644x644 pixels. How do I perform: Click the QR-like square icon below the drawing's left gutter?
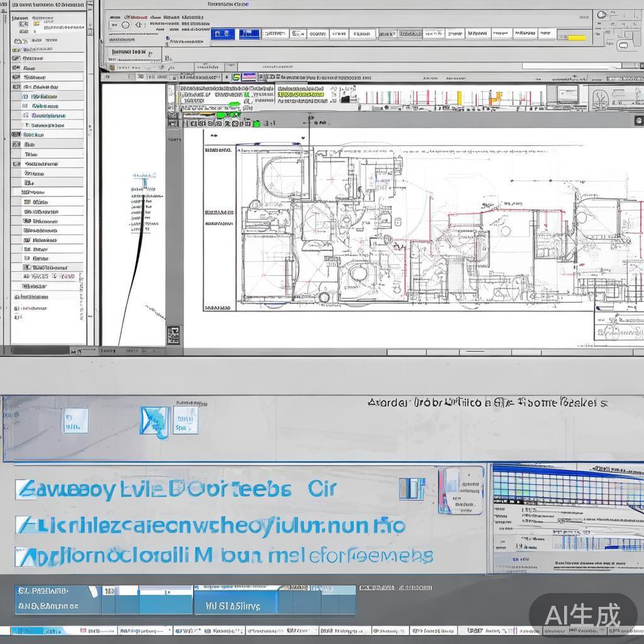point(174,335)
